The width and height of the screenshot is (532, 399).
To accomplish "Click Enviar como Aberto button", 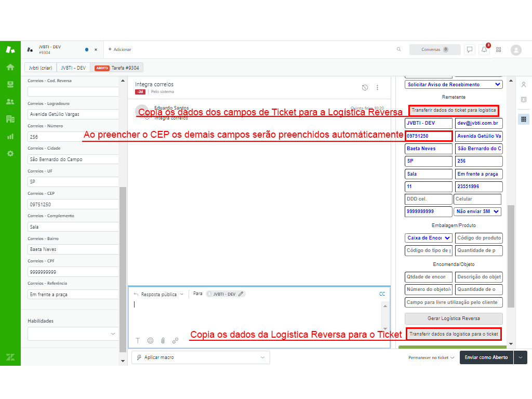I will click(486, 357).
